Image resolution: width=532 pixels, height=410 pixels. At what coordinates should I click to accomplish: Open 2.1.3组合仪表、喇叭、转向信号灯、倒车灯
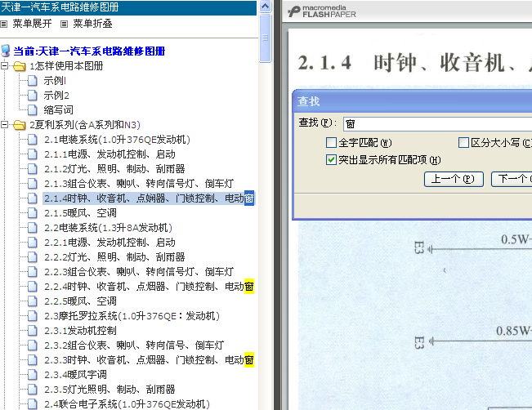coord(139,184)
